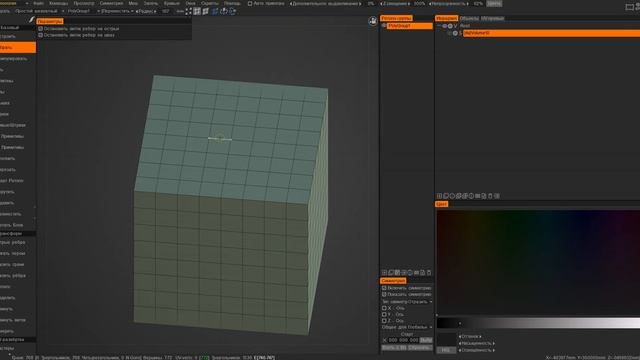
Task: Collapse the Root node in hierarchy tree
Action: click(440, 26)
